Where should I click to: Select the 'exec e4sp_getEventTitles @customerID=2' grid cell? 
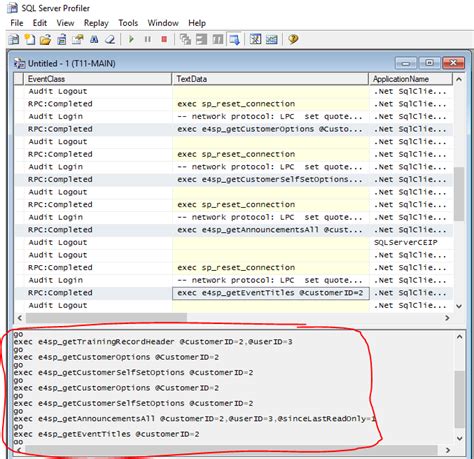tap(270, 293)
